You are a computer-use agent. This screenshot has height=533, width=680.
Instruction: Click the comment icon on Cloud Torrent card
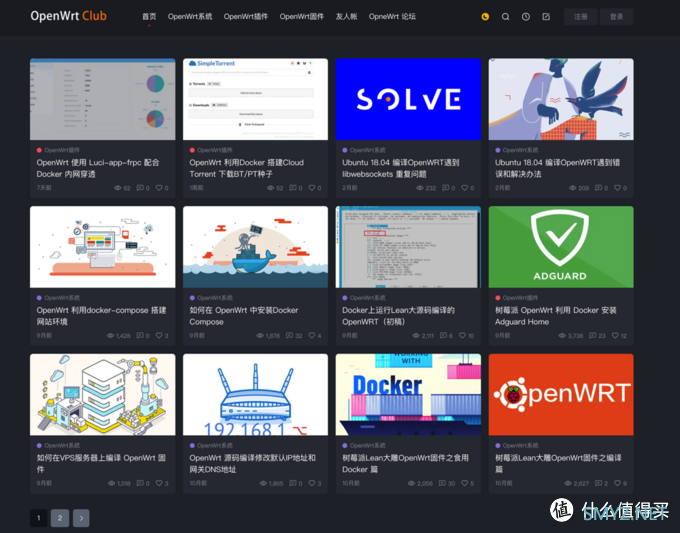click(293, 188)
